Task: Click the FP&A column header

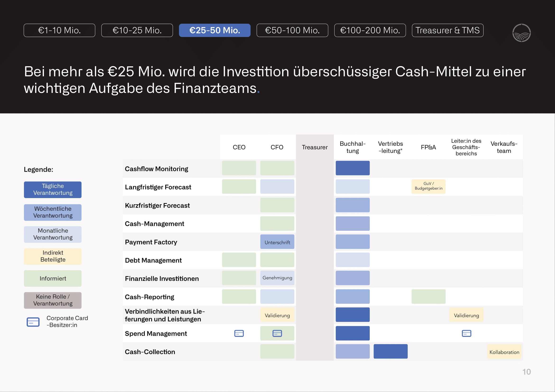Action: 428,147
